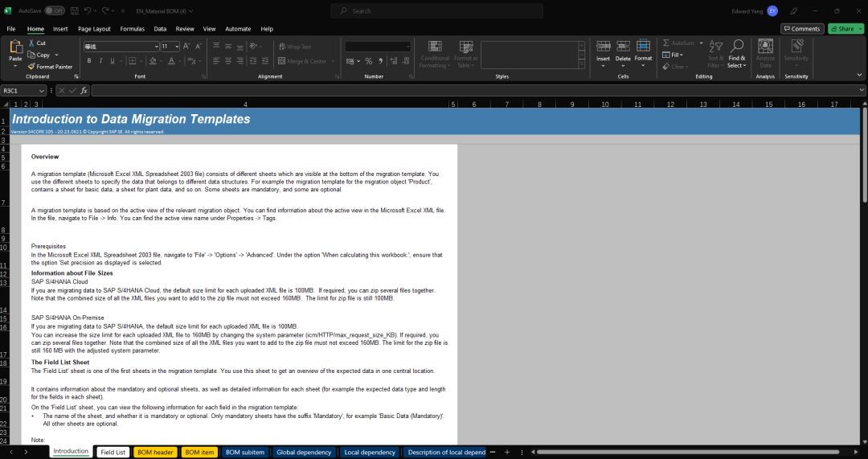The width and height of the screenshot is (868, 459).
Task: Toggle underline formatting
Action: [113, 61]
